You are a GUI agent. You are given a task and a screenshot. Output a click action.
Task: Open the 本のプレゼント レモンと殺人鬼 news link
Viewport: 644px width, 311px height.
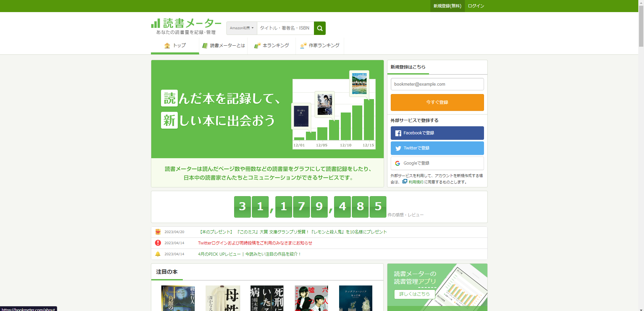292,232
